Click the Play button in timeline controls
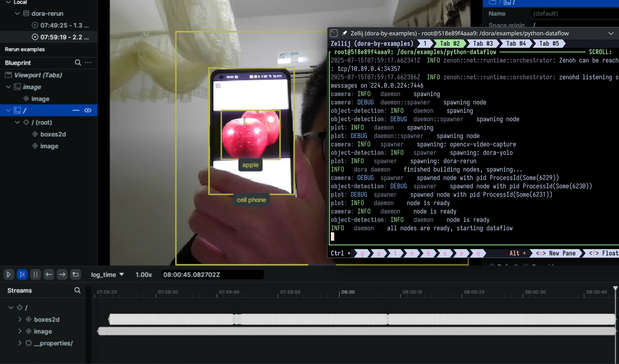619x364 pixels. (9, 275)
